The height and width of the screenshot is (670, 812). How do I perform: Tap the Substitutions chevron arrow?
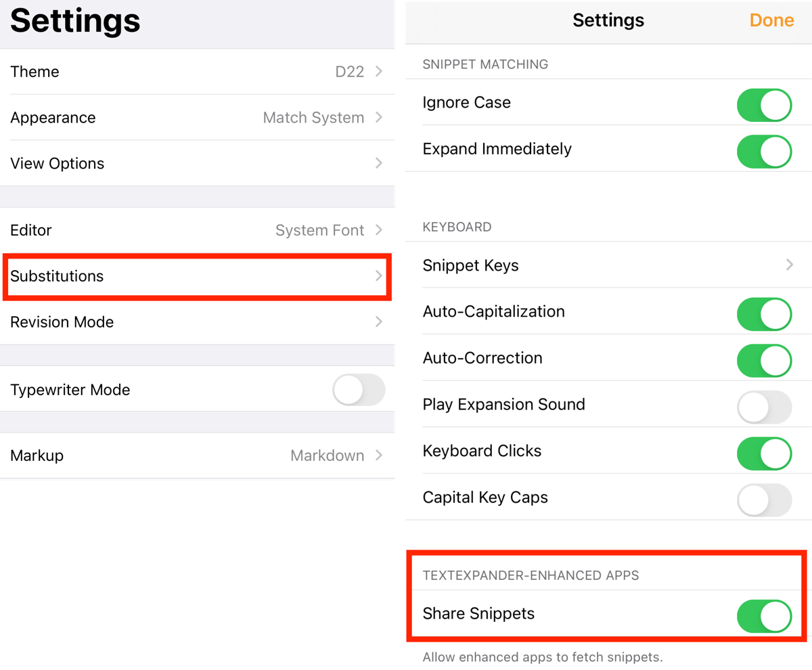pyautogui.click(x=378, y=276)
